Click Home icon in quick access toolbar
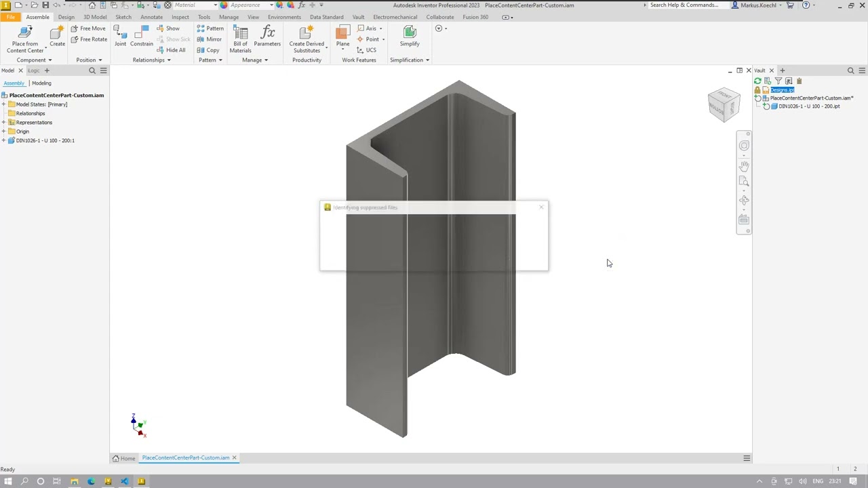This screenshot has height=488, width=868. click(92, 5)
